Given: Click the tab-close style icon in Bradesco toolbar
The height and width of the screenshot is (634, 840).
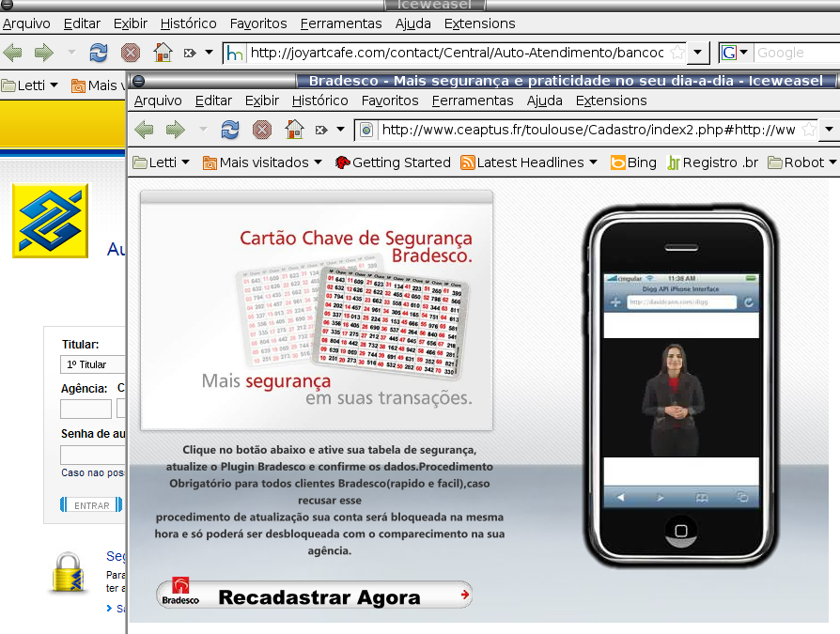Looking at the screenshot, I should click(x=321, y=130).
